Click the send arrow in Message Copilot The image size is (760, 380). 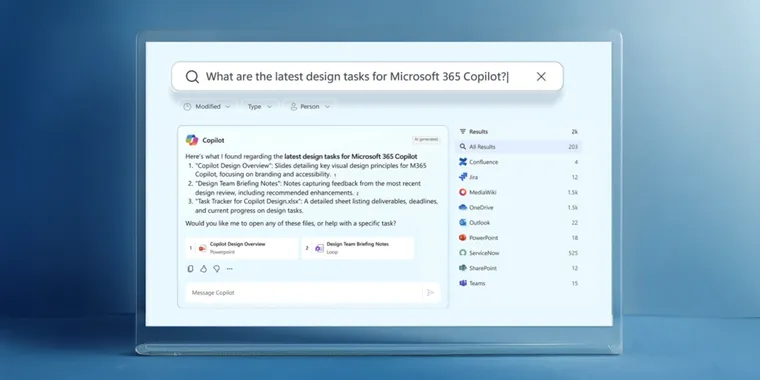click(430, 292)
